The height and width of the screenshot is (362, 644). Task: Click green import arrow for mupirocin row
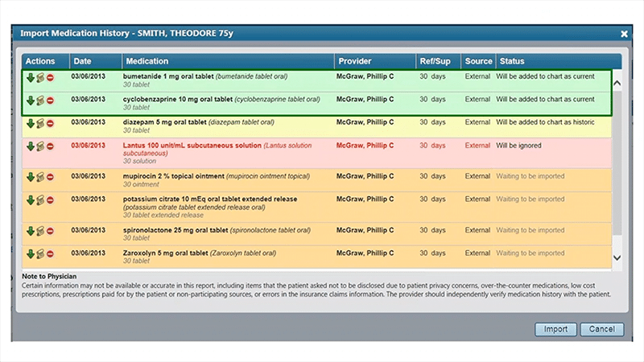[x=31, y=177]
